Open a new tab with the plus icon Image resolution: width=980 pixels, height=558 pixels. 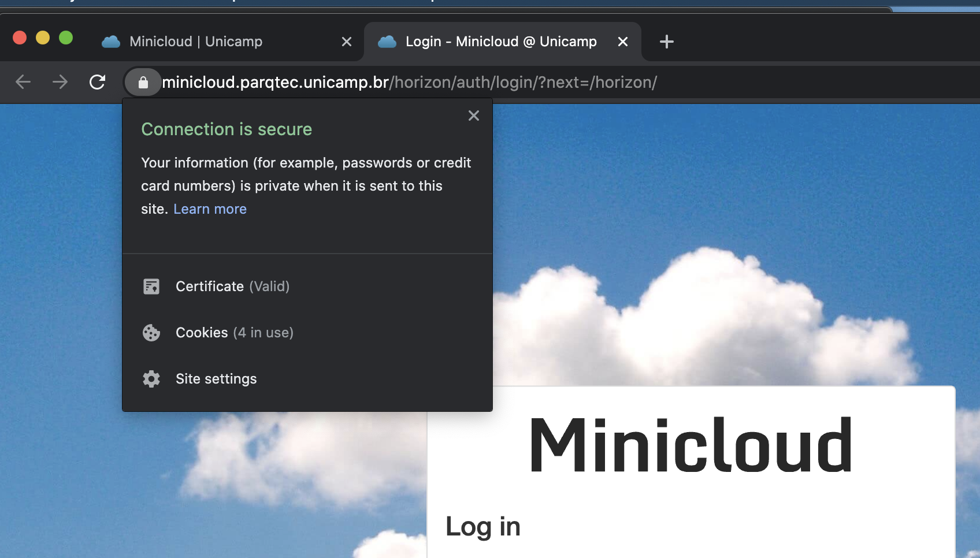(667, 42)
